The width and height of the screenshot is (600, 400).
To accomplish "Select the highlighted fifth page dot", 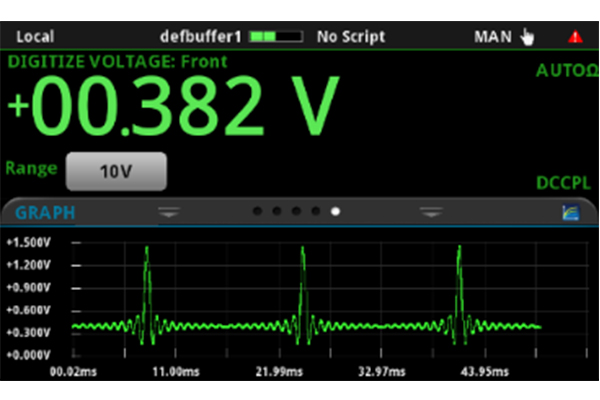I will [336, 212].
